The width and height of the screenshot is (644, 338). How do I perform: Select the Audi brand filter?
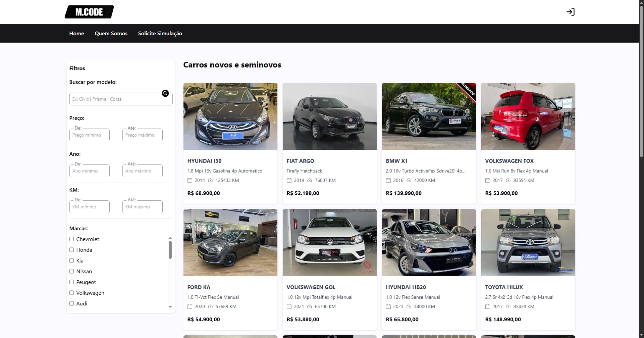71,303
